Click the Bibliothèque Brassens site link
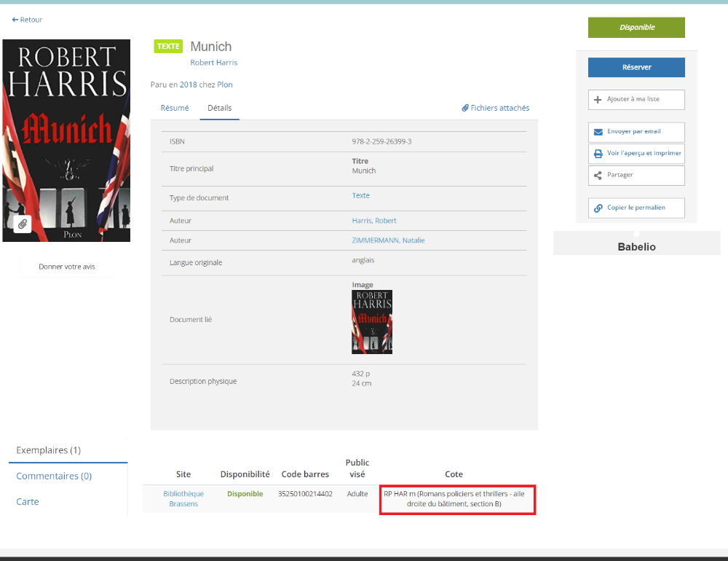728x561 pixels. 183,498
